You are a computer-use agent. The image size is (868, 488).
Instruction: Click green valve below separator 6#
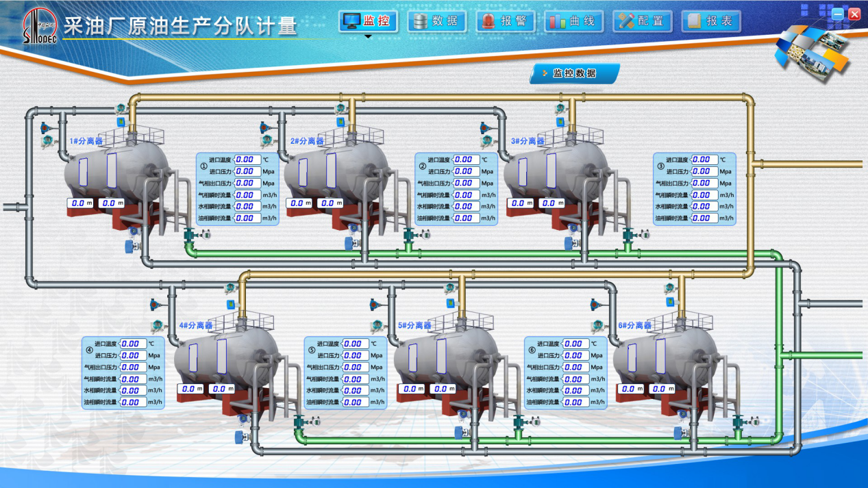click(738, 422)
